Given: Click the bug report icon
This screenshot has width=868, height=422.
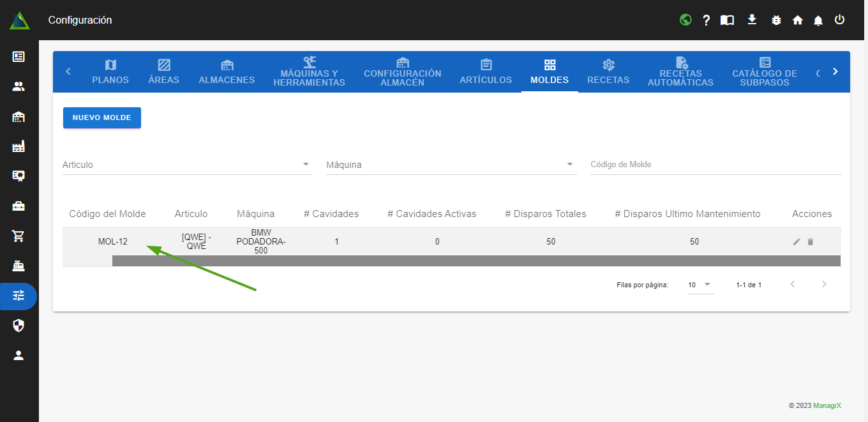Looking at the screenshot, I should 776,20.
